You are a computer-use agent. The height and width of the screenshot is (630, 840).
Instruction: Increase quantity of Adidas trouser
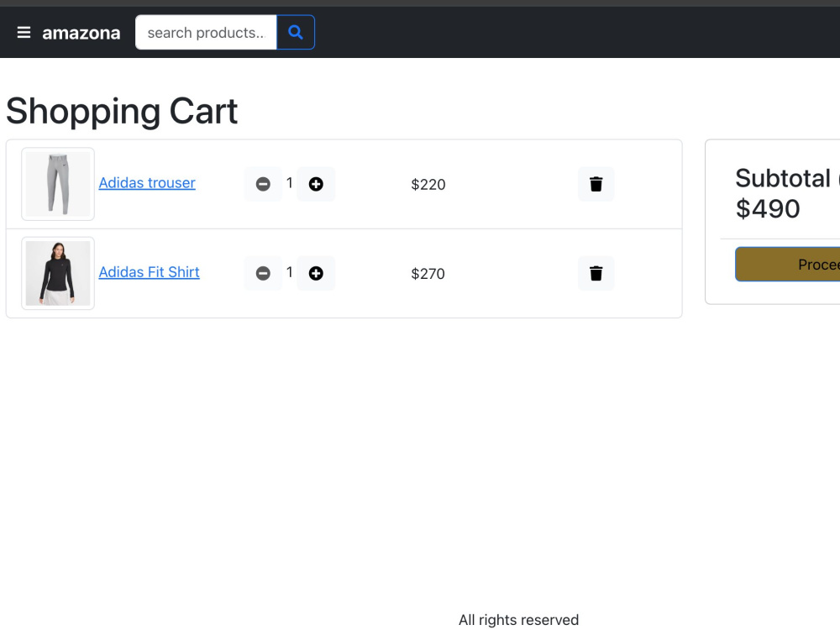pos(316,184)
